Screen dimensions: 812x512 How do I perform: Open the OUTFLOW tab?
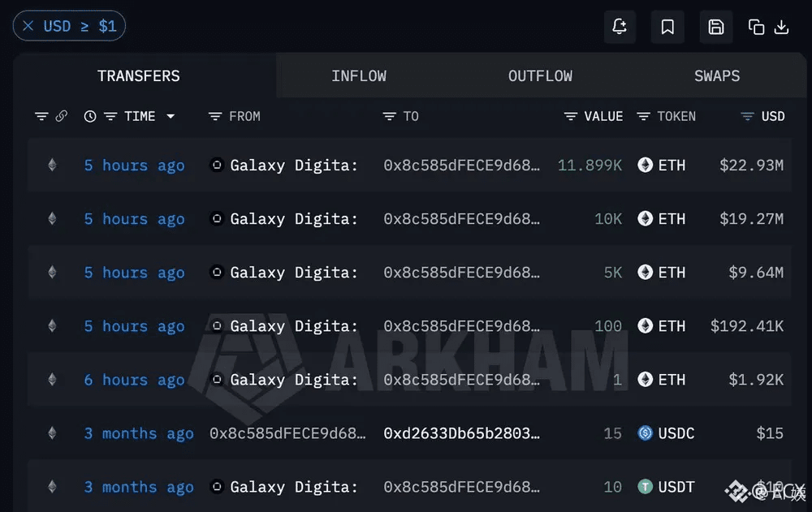540,76
